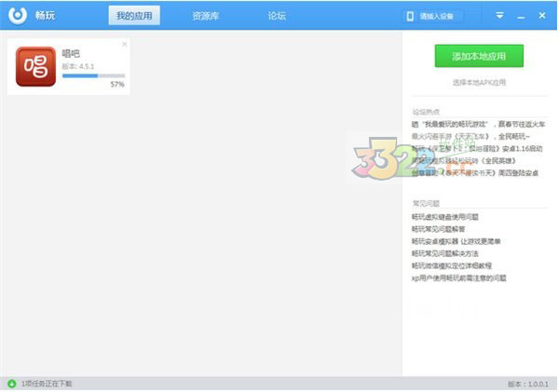Open FAQ 畅玩虚拟键盘使用问题
Image resolution: width=559 pixels, height=392 pixels.
pyautogui.click(x=445, y=217)
